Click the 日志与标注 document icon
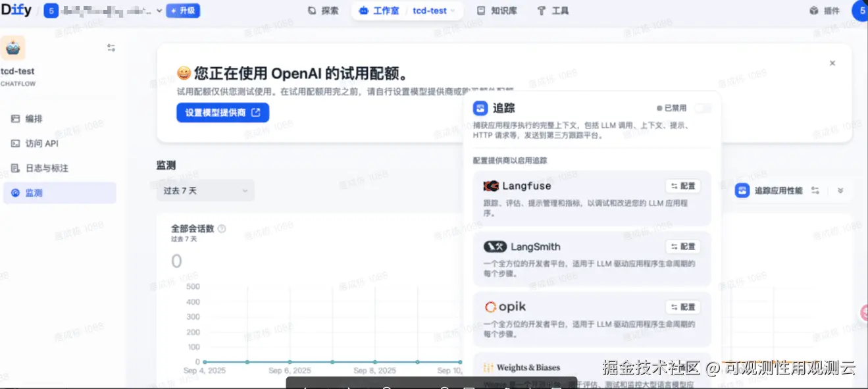 (15, 168)
